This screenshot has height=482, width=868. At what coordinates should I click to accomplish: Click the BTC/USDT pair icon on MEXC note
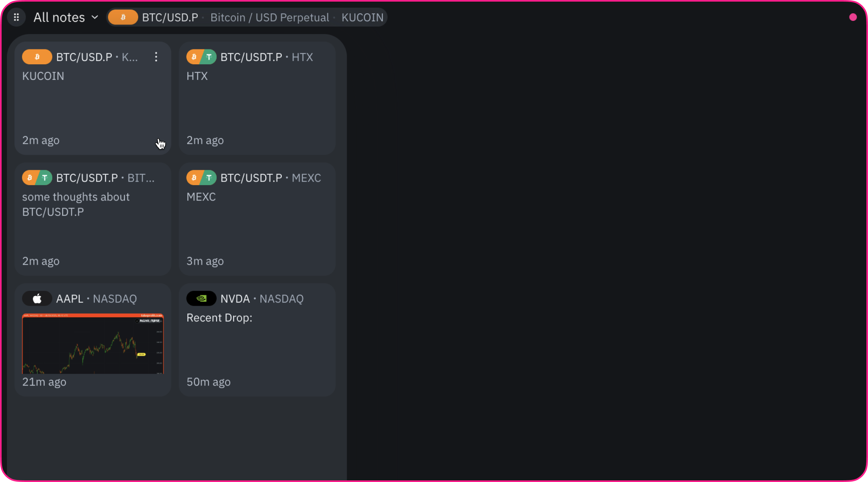coord(201,178)
